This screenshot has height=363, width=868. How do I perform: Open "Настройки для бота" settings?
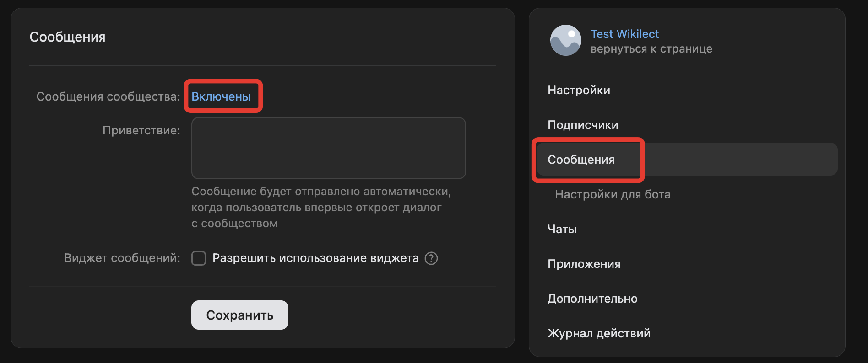pos(613,194)
